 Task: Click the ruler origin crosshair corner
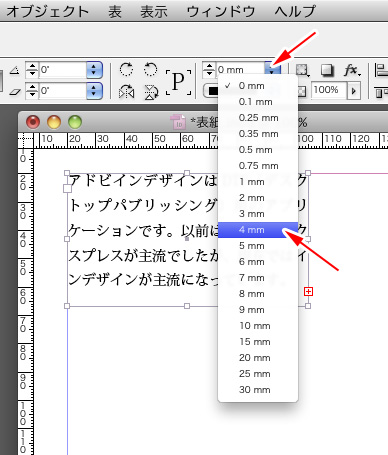click(25, 140)
